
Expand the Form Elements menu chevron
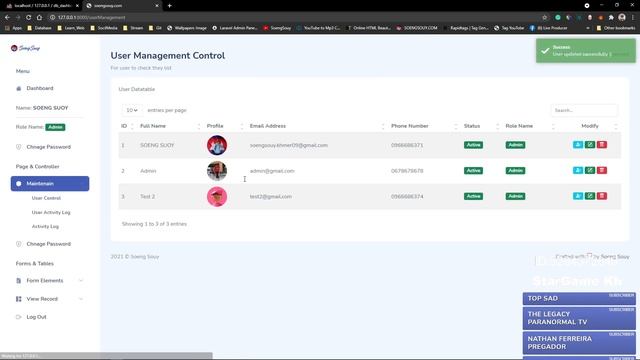(81, 280)
